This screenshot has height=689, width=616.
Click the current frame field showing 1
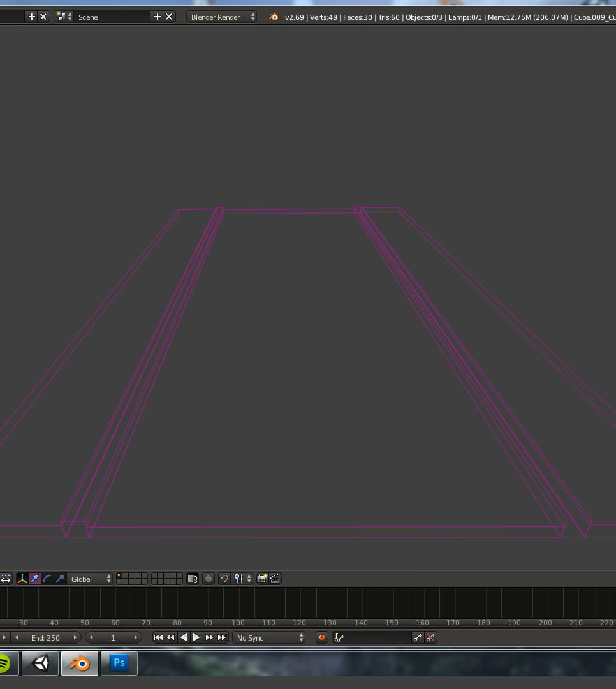click(113, 637)
